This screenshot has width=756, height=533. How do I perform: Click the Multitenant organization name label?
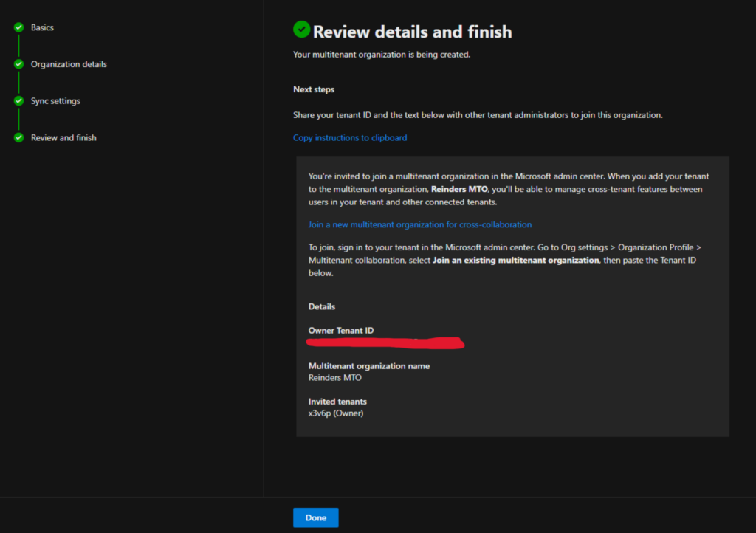pos(369,366)
